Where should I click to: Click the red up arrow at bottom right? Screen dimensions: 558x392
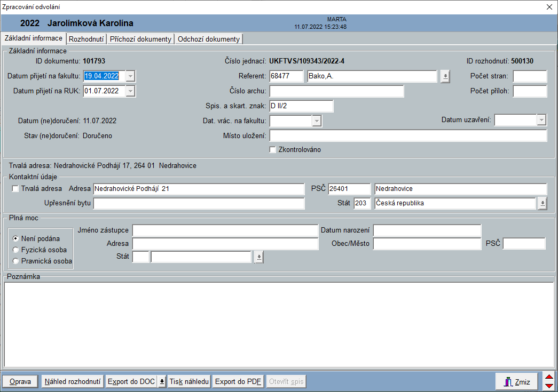[x=549, y=378]
